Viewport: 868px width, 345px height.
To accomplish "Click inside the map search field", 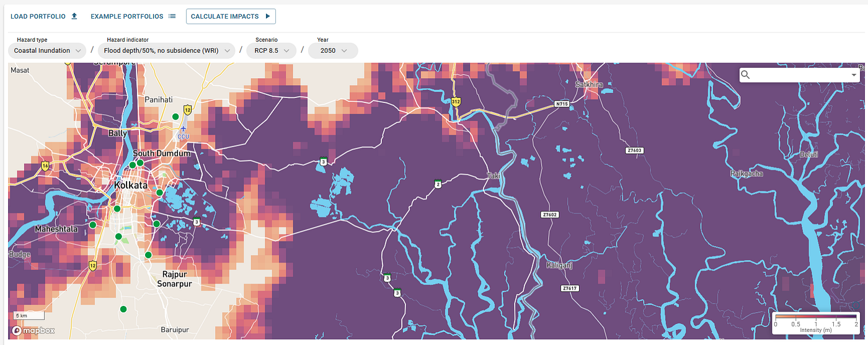I will (x=800, y=74).
